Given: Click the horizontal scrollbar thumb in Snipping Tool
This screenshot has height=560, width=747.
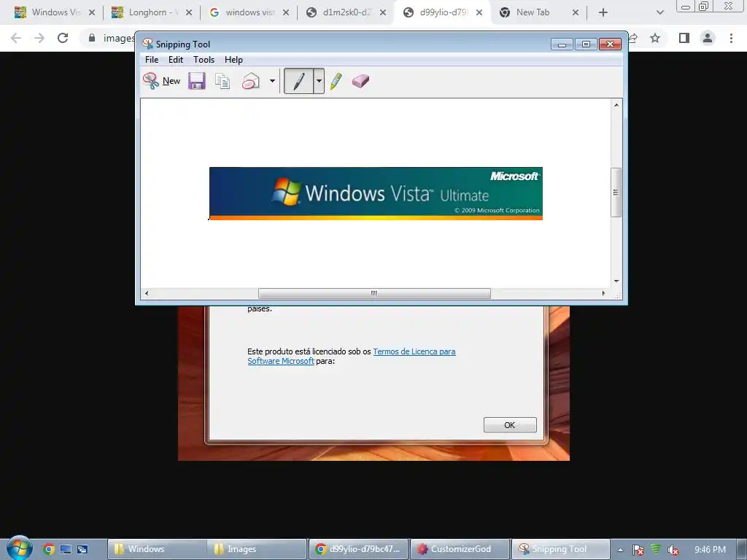Looking at the screenshot, I should click(x=374, y=293).
